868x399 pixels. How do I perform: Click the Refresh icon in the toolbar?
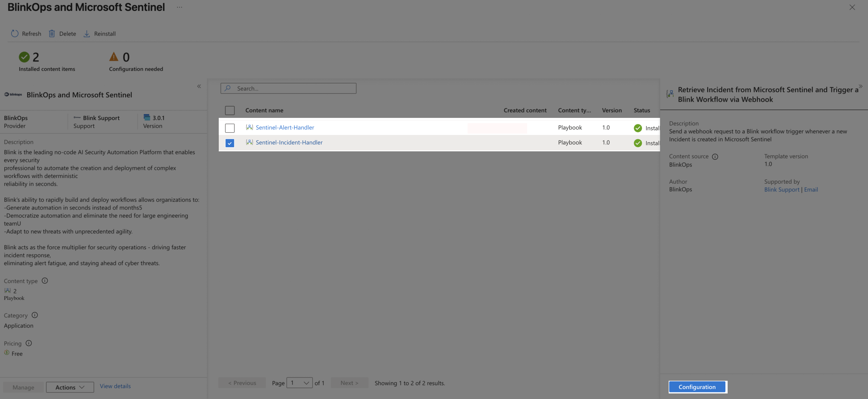(14, 34)
